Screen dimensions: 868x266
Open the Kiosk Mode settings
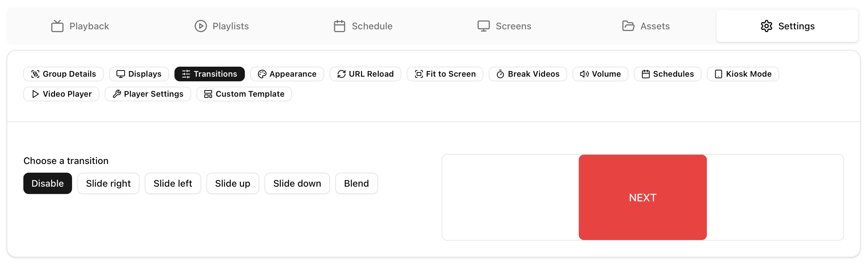(743, 74)
